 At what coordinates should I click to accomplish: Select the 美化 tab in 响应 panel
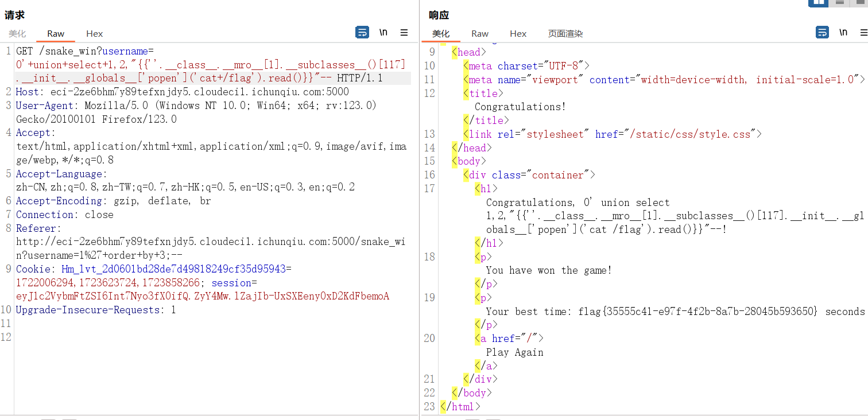441,34
